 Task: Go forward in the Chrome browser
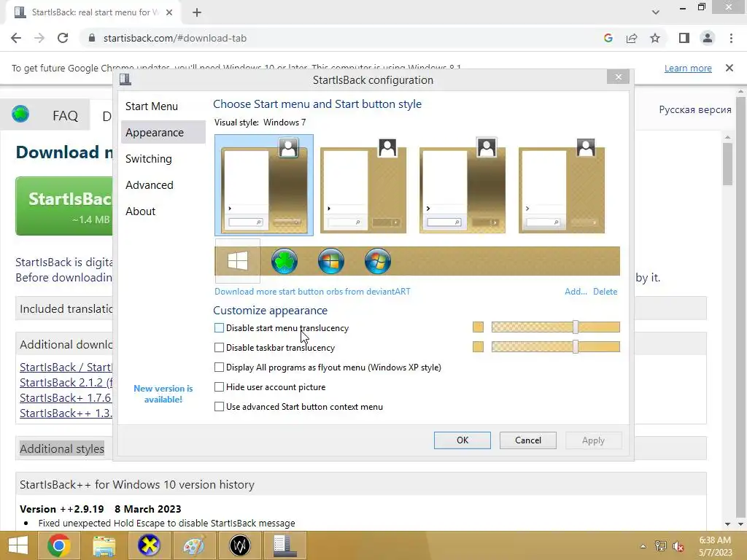click(39, 38)
